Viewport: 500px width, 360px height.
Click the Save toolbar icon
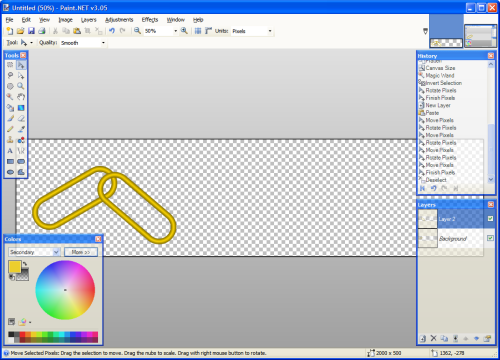pyautogui.click(x=31, y=31)
